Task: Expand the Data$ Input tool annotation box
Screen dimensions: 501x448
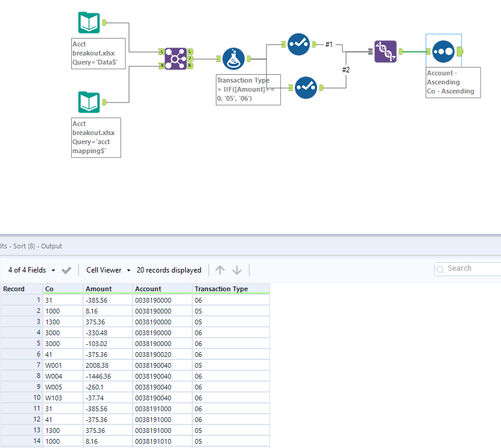Action: [98, 53]
